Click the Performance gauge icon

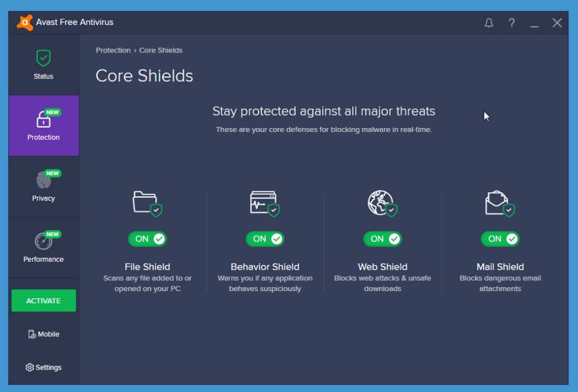[x=43, y=241]
